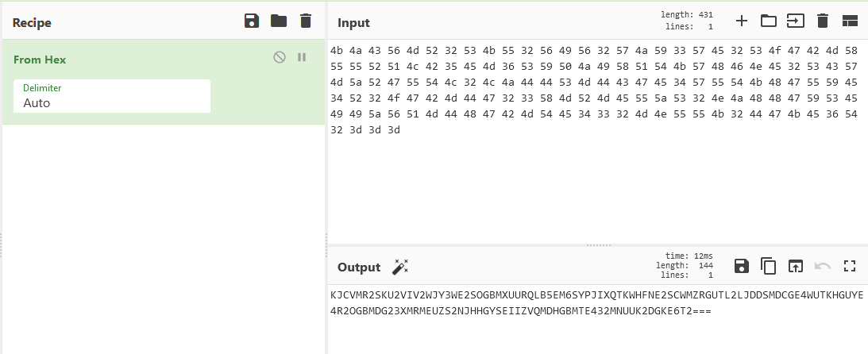
Task: Click the divider between Input and Output
Action: point(596,245)
